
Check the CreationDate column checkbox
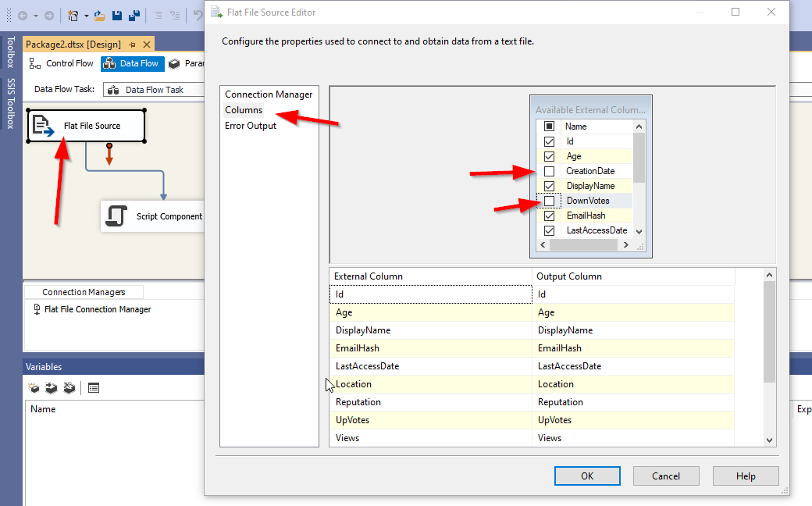(550, 171)
